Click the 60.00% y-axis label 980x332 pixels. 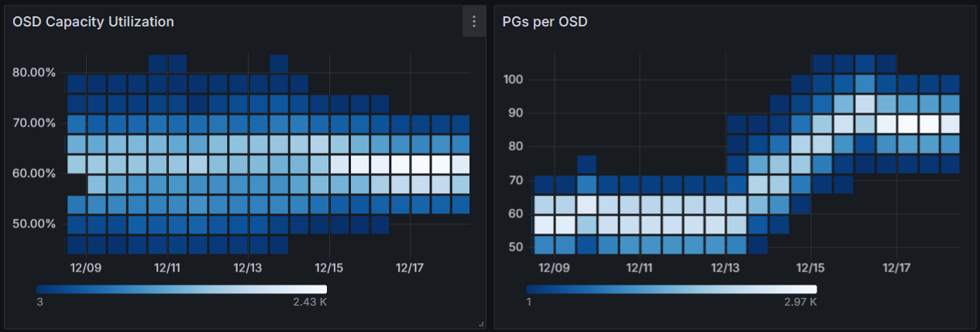(34, 173)
